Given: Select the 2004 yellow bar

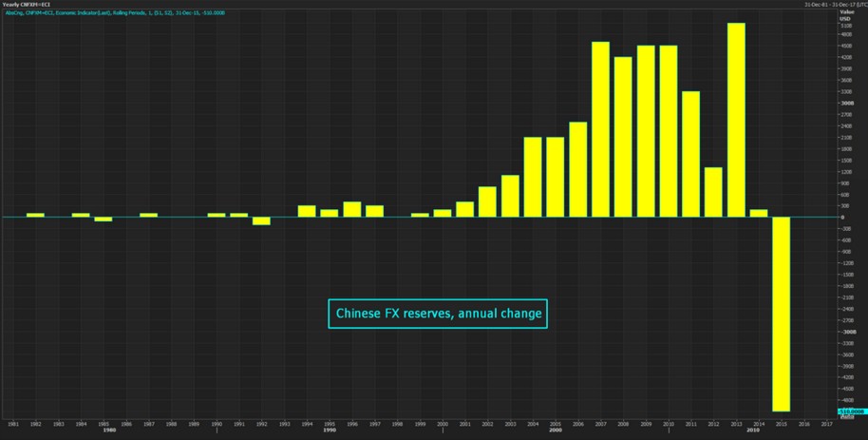Looking at the screenshot, I should tap(533, 177).
